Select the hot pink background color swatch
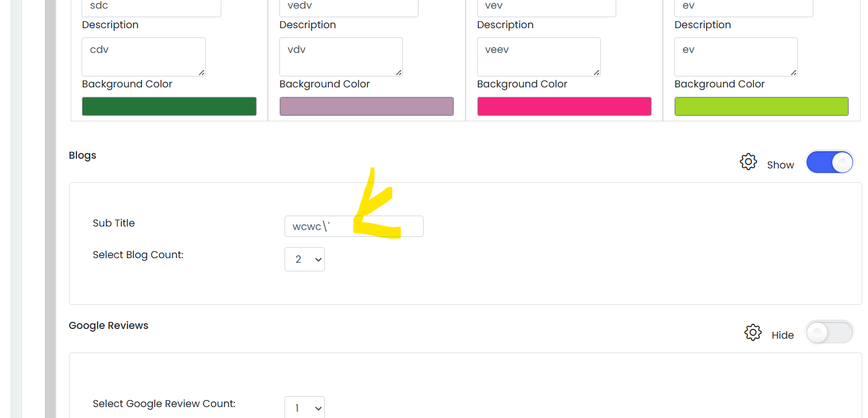Screen dimensions: 868x418 coord(564,106)
